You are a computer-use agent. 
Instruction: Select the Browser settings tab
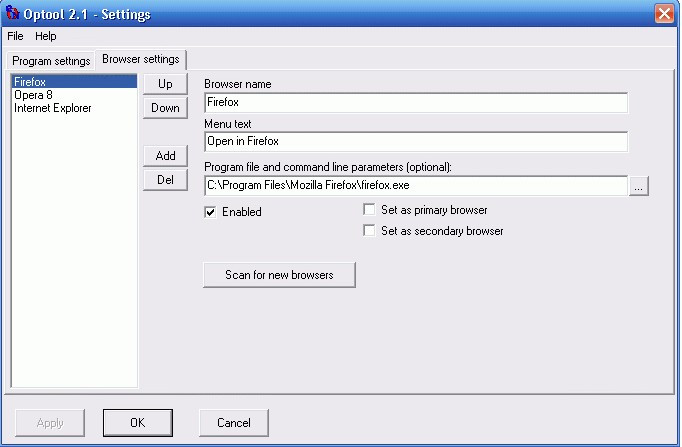(x=141, y=59)
